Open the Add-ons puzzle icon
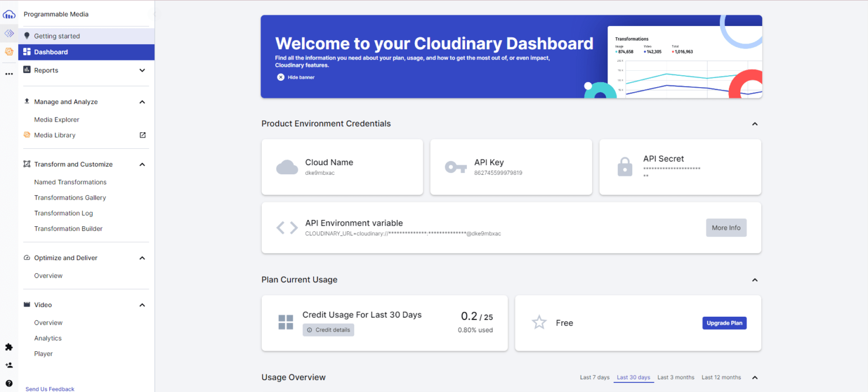 [8, 347]
